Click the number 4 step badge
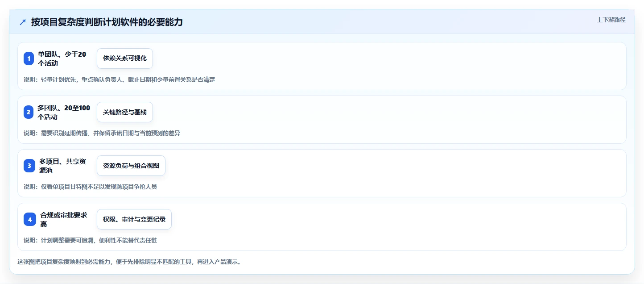The height and width of the screenshot is (284, 644). (x=29, y=219)
